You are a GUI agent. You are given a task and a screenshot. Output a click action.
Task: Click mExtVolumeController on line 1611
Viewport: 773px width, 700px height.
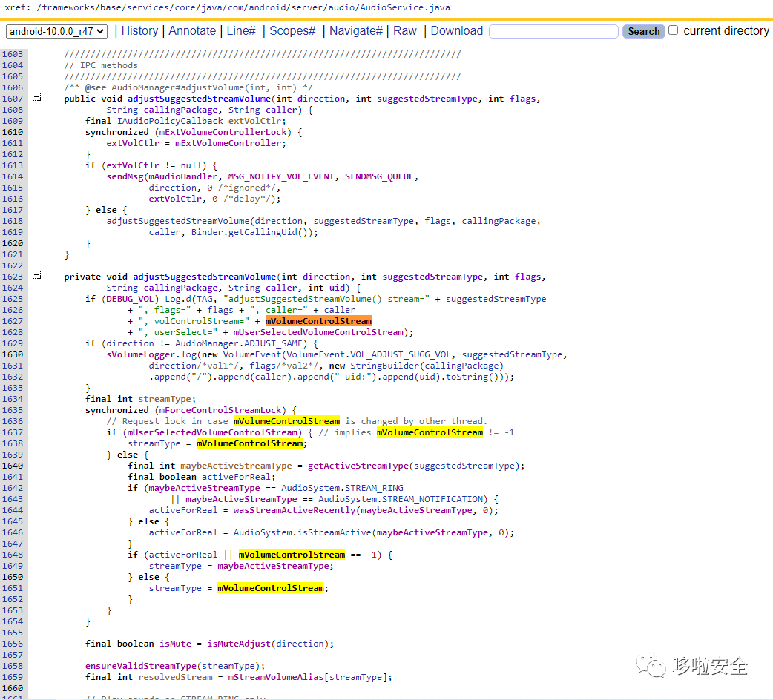(x=228, y=143)
